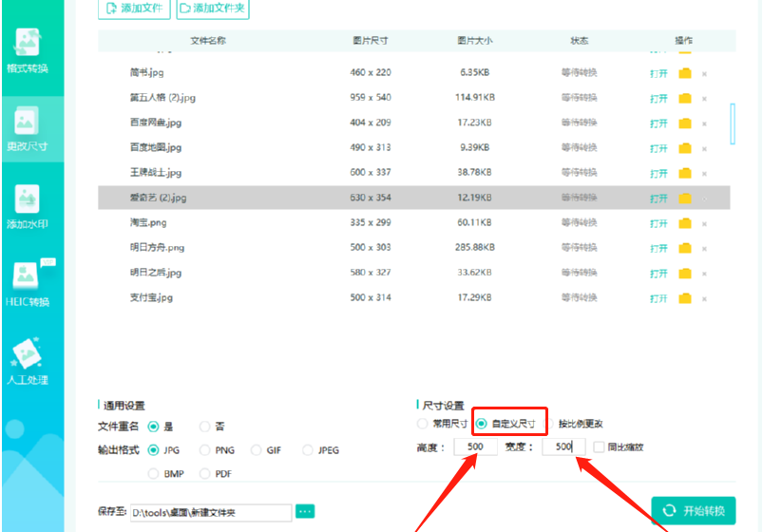Click the 添加文件夹 add folder button

click(213, 9)
